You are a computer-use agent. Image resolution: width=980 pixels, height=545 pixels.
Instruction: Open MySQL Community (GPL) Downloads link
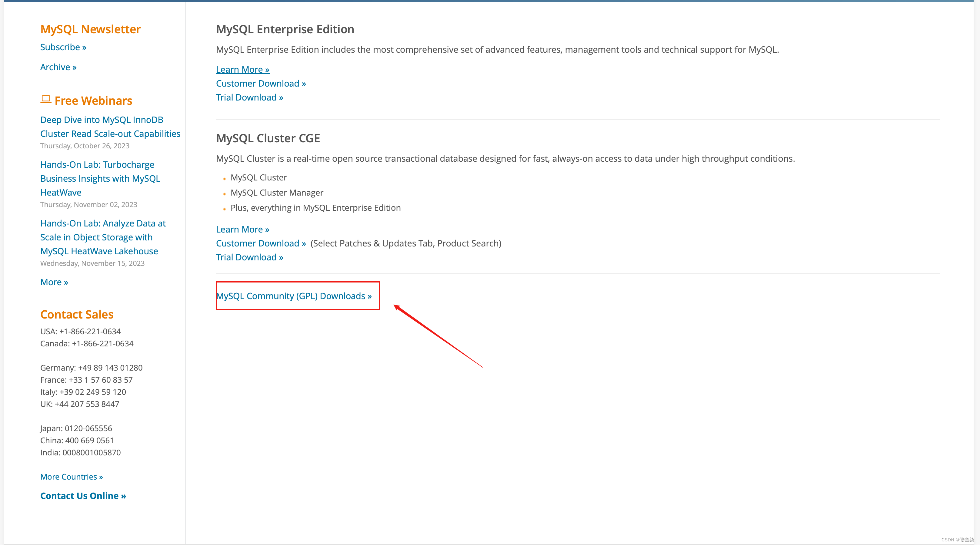tap(294, 296)
